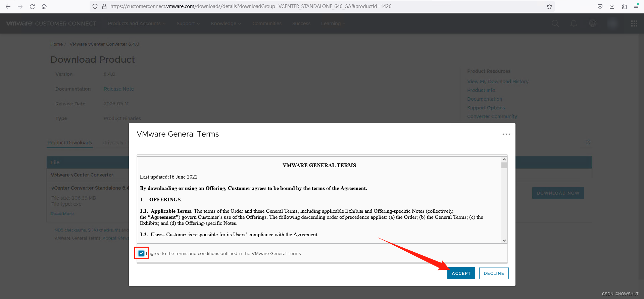The height and width of the screenshot is (299, 644).
Task: Click the VMware vCenter Converter row title
Action: click(x=82, y=175)
